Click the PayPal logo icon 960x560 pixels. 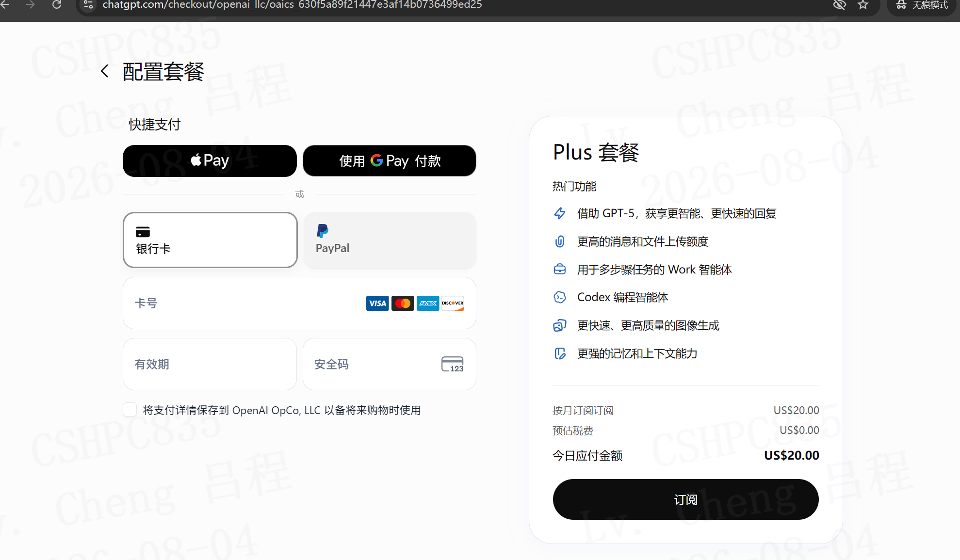(323, 231)
